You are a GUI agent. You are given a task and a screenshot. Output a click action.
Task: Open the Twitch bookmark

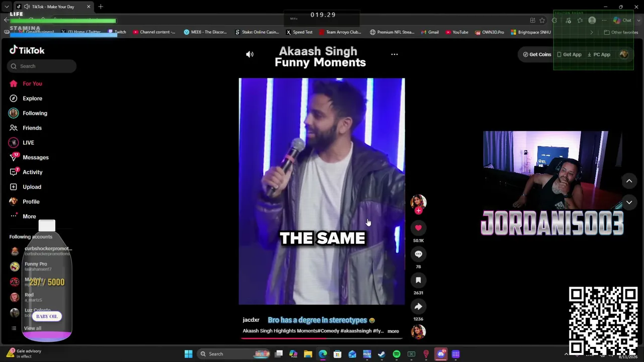click(x=117, y=32)
